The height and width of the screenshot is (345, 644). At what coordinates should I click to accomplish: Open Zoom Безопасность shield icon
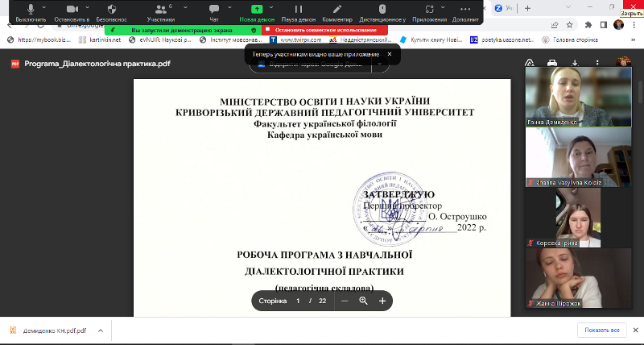click(x=111, y=11)
